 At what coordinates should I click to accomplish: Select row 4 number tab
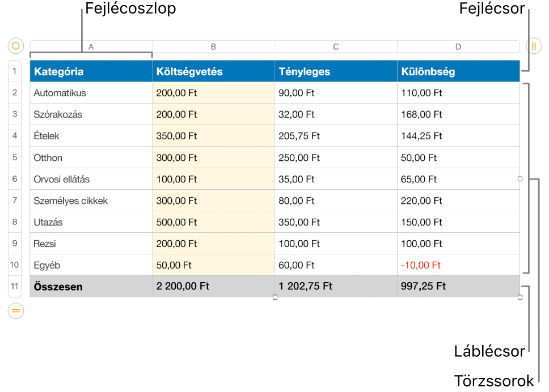(15, 136)
